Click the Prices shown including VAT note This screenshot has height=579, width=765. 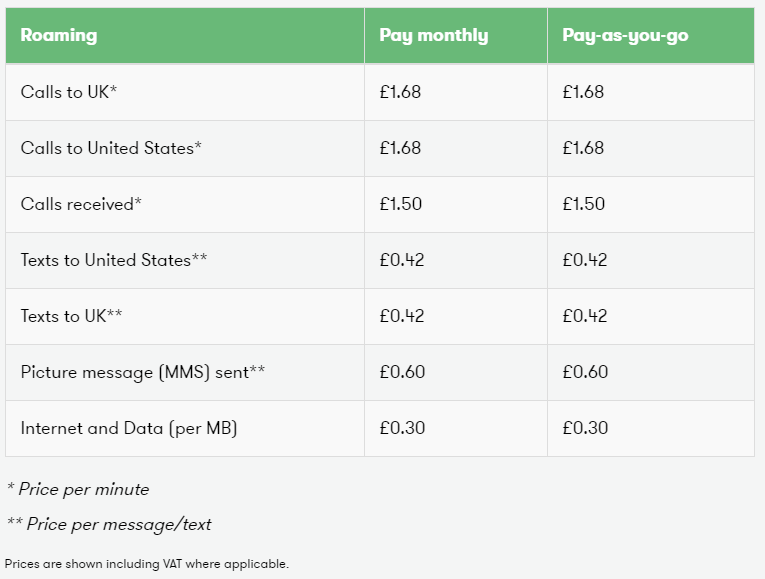click(147, 564)
